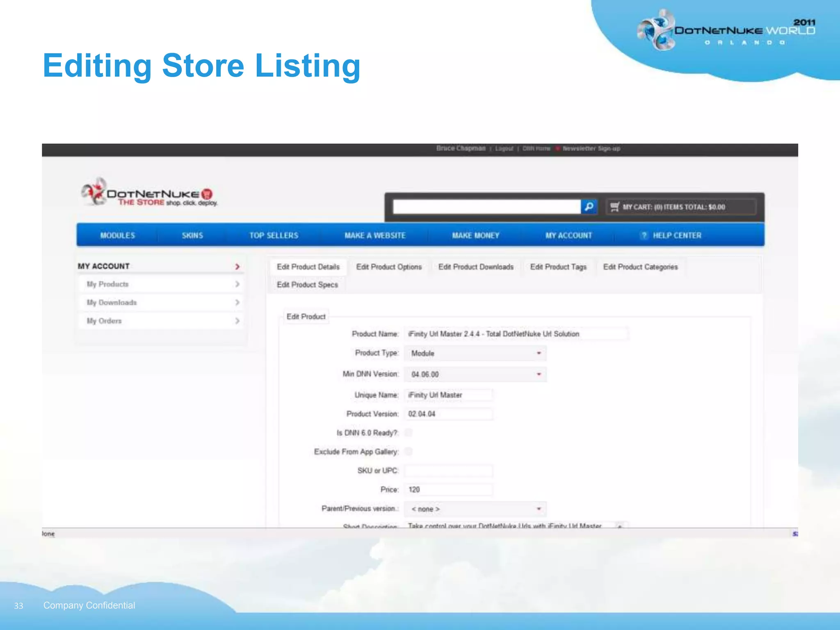This screenshot has height=630, width=840.
Task: Switch to Edit Product Options tab
Action: [x=389, y=267]
